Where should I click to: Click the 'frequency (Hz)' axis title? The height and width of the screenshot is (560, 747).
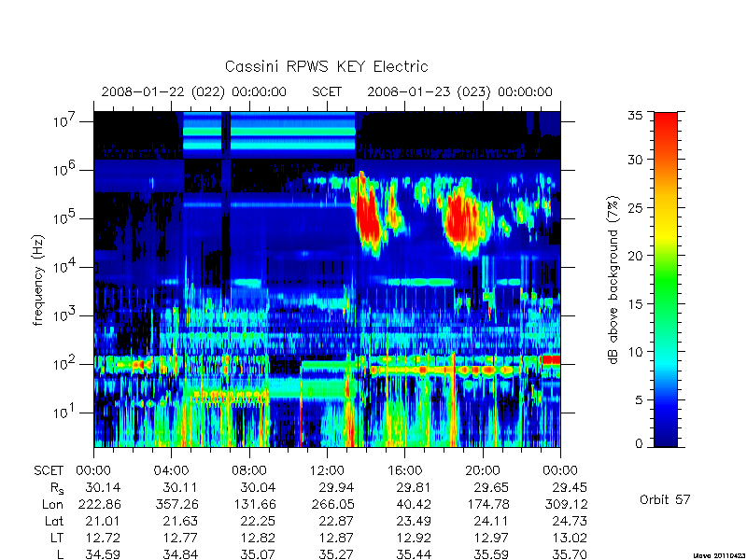38,281
